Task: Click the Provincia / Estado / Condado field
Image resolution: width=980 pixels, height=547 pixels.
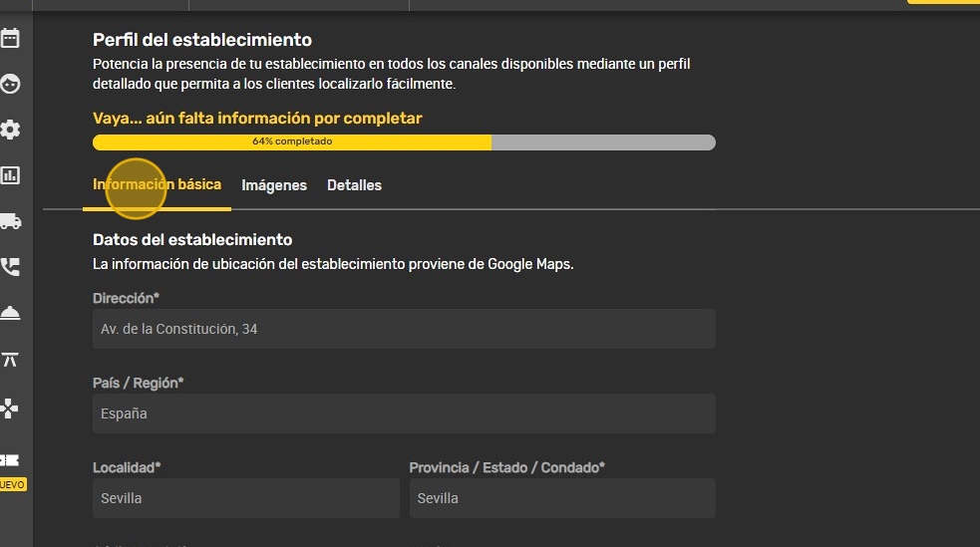Action: click(562, 498)
